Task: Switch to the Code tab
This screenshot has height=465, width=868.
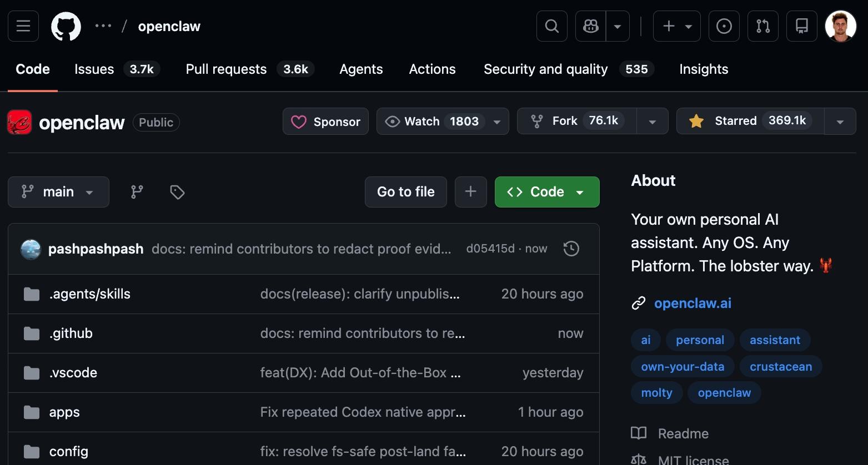Action: 33,69
